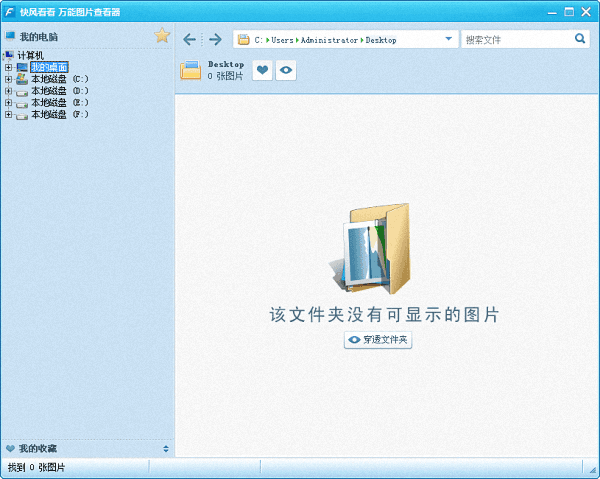Viewport: 600px width, 479px height.
Task: Click the Desktop folder icon in the header
Action: pos(190,70)
